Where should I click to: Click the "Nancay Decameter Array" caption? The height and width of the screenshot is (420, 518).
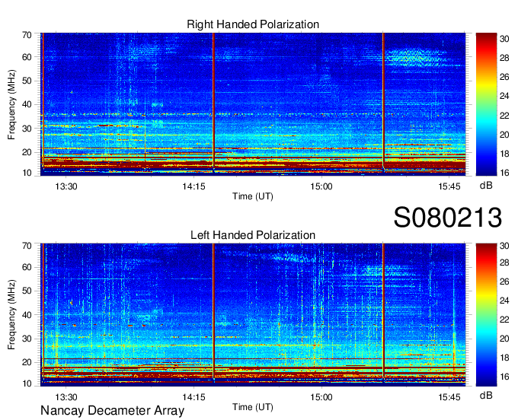point(112,410)
